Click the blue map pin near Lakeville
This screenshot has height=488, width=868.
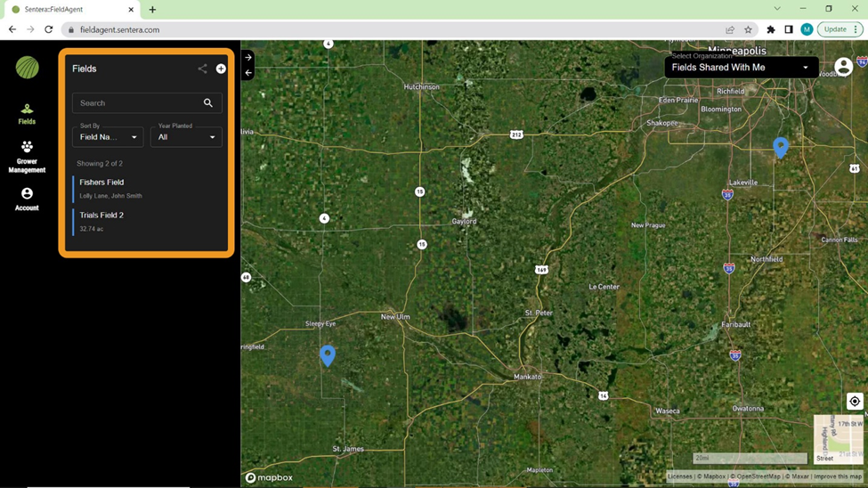click(x=781, y=146)
